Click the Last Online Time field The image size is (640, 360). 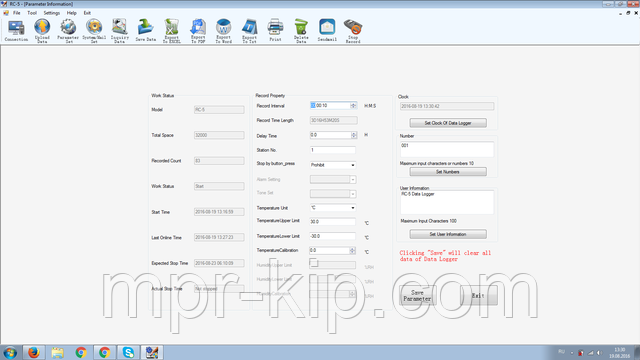pyautogui.click(x=219, y=237)
